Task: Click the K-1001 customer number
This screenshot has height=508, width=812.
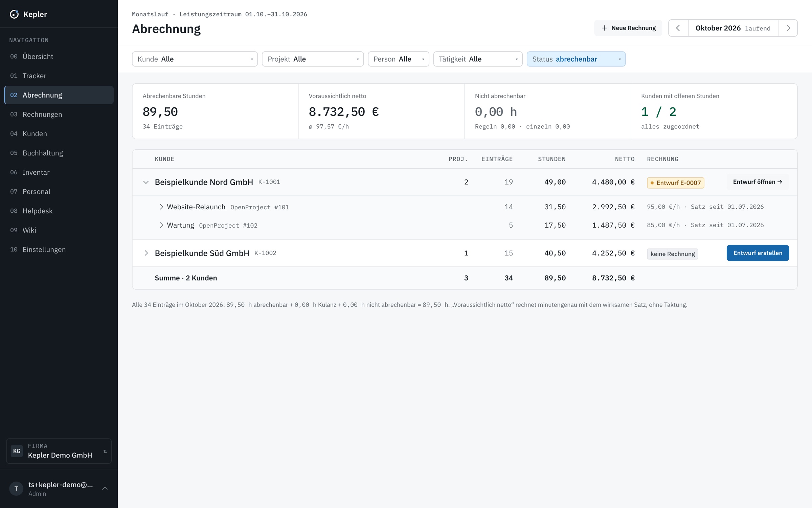Action: point(269,182)
